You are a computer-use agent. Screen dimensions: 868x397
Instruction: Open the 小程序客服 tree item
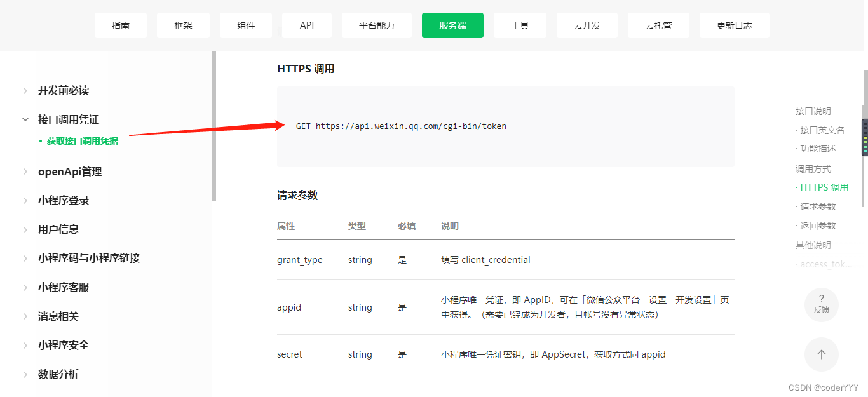click(64, 287)
